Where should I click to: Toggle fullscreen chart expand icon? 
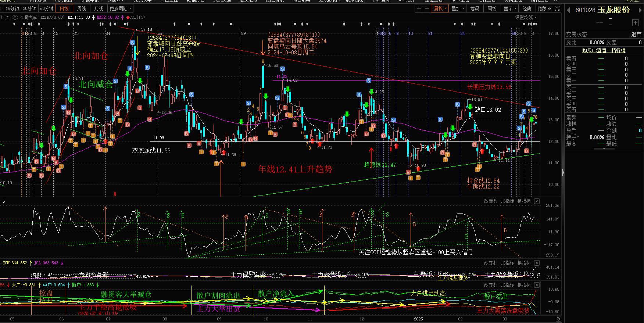point(557,8)
